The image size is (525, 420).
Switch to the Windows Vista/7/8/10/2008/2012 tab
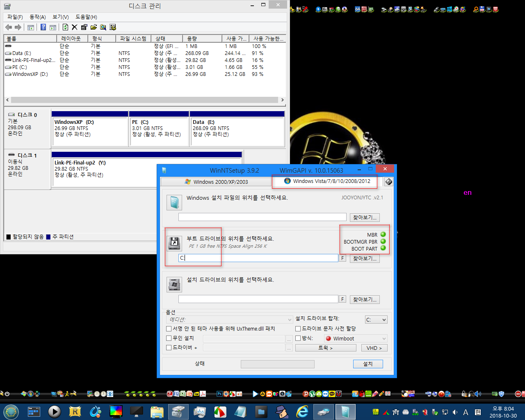(x=327, y=181)
